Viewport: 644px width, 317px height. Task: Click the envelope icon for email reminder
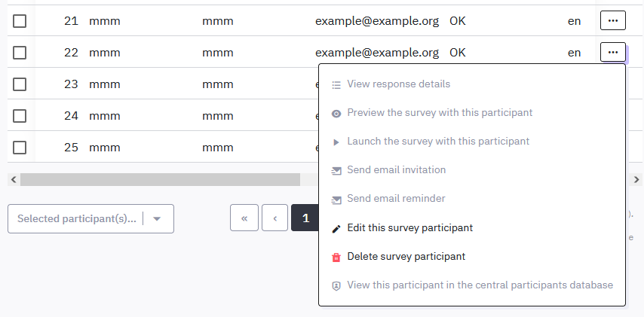(336, 200)
